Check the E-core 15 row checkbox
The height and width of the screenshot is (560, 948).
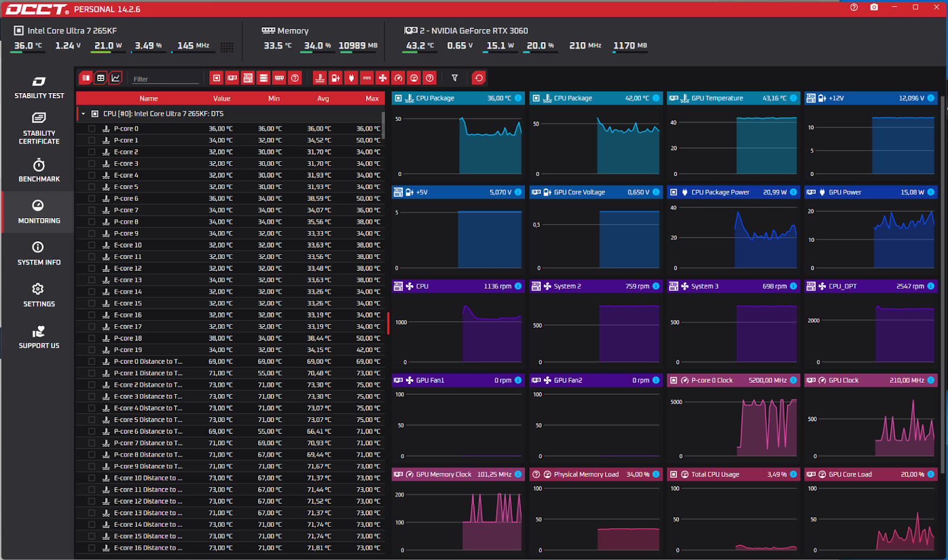pos(92,303)
